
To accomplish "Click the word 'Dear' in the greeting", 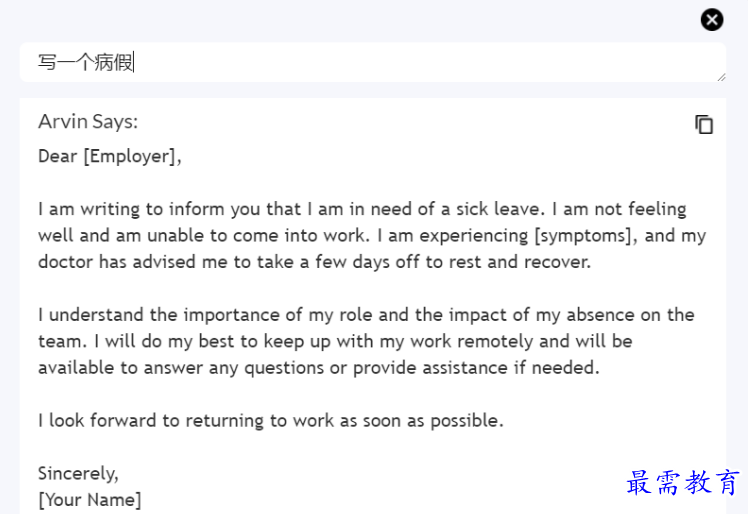I will pyautogui.click(x=57, y=157).
